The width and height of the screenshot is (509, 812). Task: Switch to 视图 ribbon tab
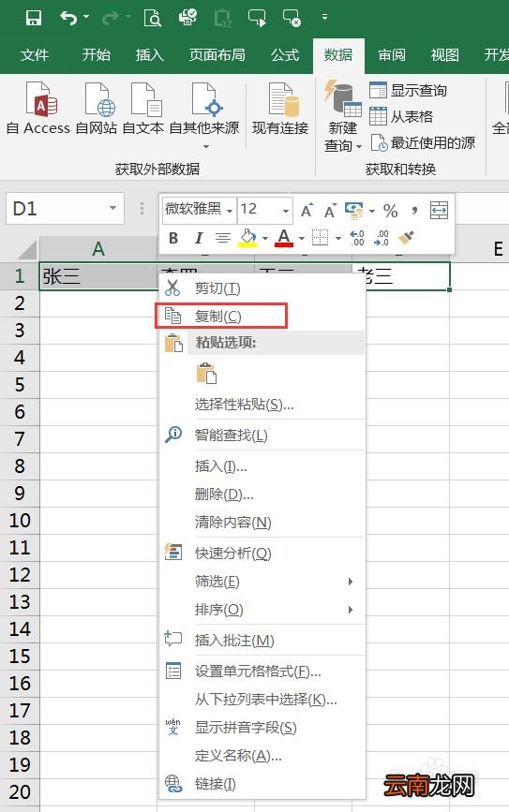[445, 55]
